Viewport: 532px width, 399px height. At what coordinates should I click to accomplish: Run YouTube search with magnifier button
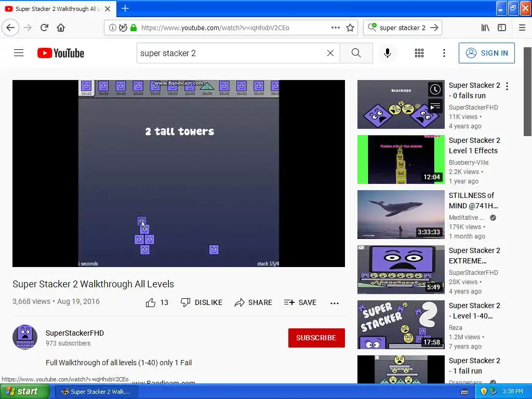(x=356, y=53)
